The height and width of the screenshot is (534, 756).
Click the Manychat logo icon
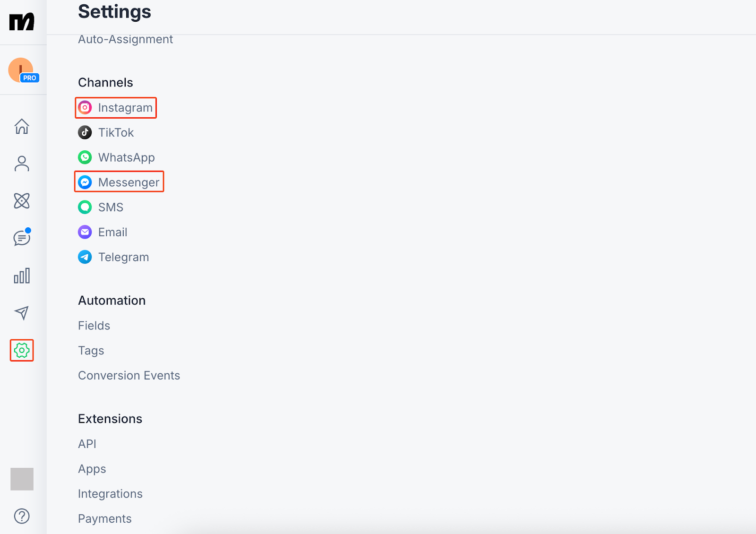click(x=22, y=22)
